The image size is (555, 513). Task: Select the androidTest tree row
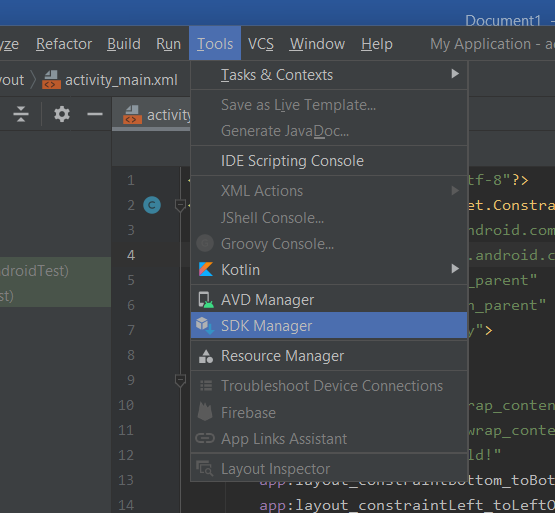coord(55,271)
